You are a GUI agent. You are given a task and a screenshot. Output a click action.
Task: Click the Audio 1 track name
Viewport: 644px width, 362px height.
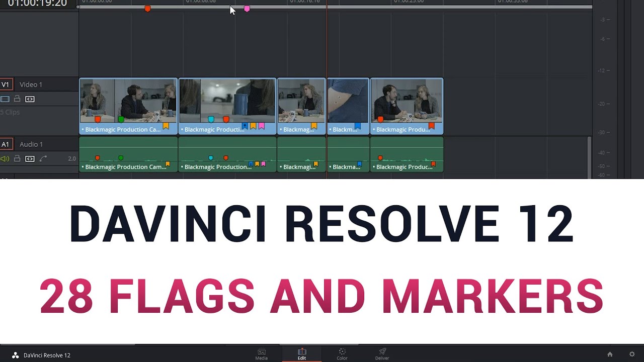pyautogui.click(x=31, y=144)
